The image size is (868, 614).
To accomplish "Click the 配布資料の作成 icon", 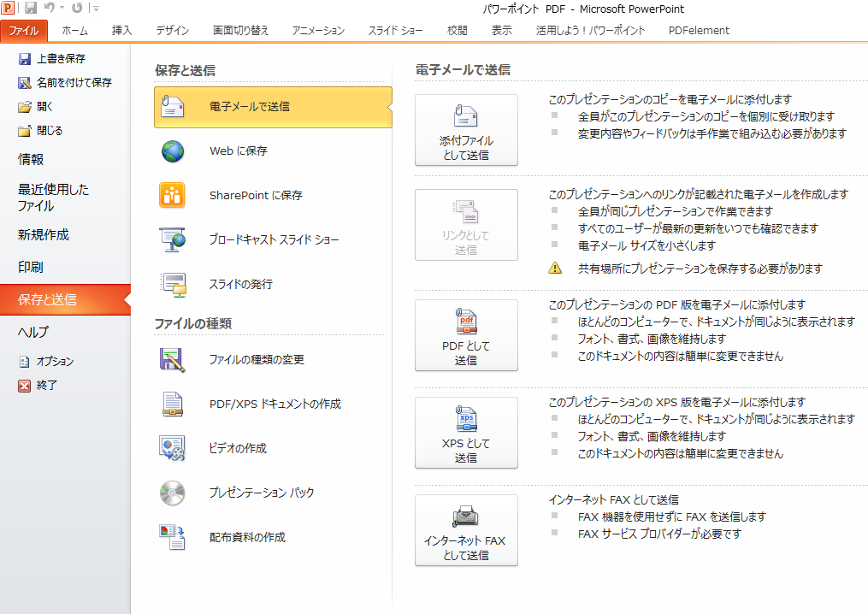I will point(172,537).
